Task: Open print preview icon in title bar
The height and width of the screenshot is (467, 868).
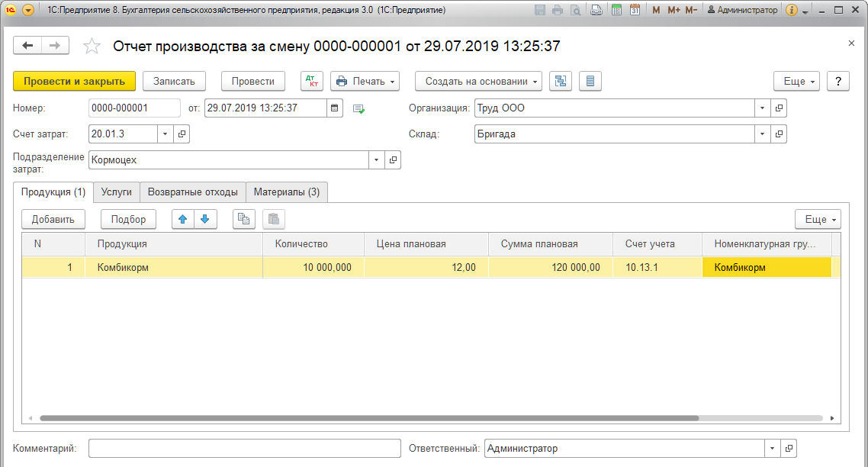Action: 576,10
